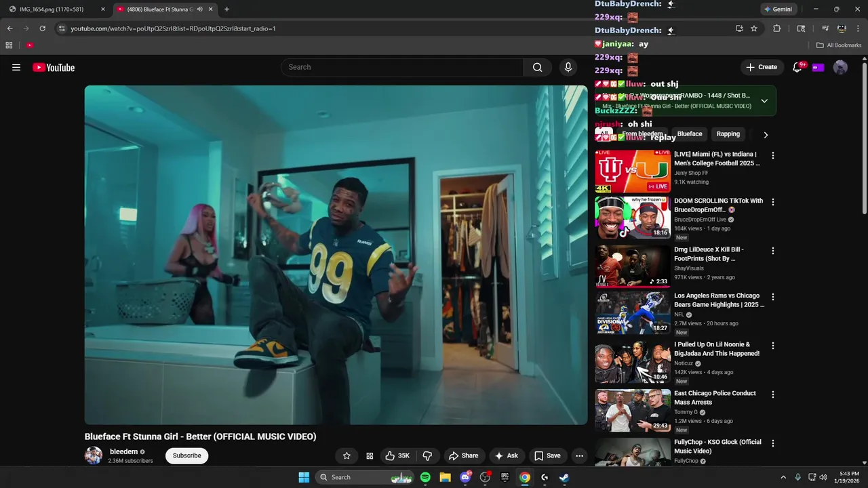The image size is (868, 488).
Task: Open Windows Start menu
Action: [x=304, y=477]
